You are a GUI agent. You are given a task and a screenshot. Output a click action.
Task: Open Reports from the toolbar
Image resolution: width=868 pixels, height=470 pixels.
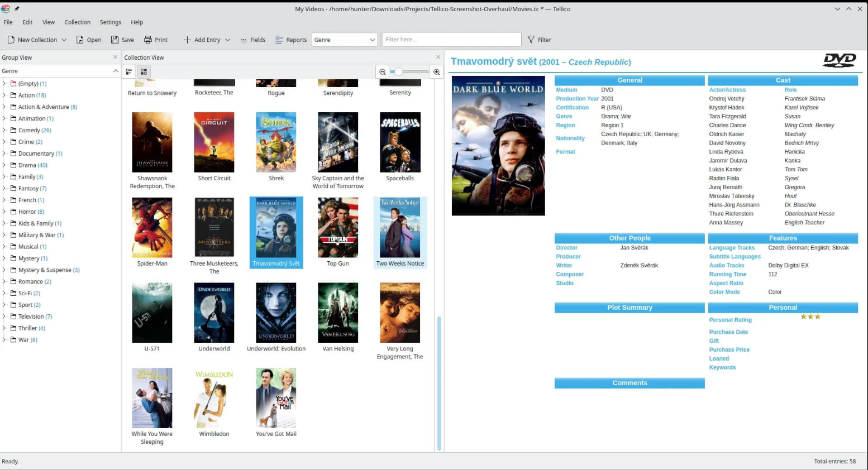click(x=291, y=40)
